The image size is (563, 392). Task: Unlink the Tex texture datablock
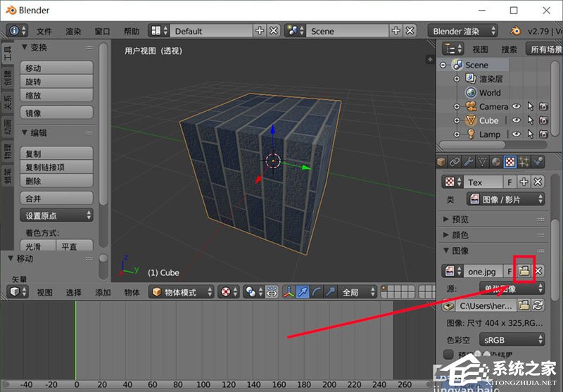pos(538,182)
